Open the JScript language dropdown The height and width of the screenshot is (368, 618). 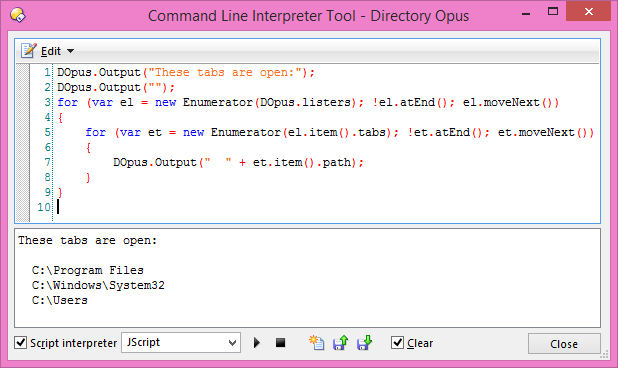pyautogui.click(x=181, y=342)
